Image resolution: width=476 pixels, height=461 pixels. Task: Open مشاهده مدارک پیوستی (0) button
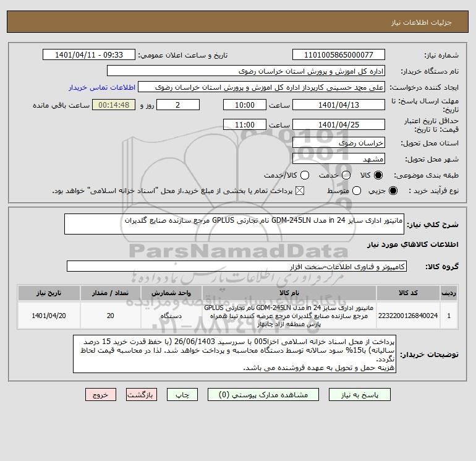(x=263, y=395)
